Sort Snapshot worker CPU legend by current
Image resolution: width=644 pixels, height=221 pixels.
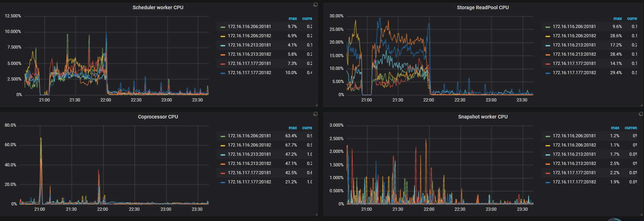pos(631,128)
